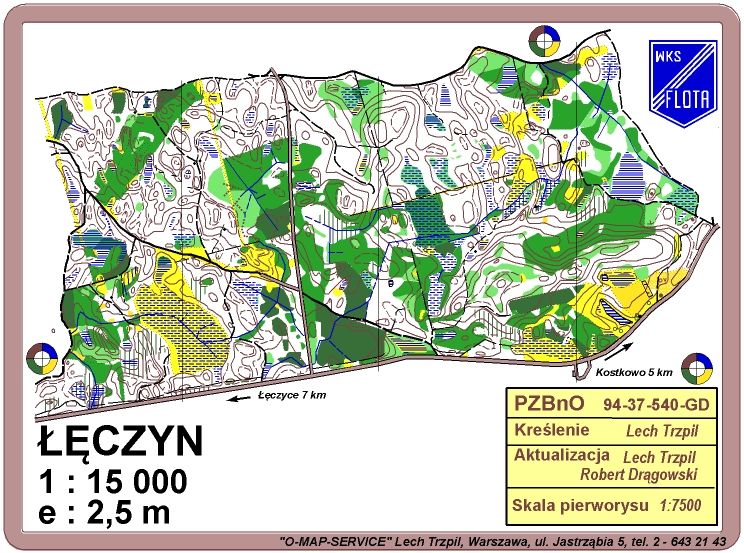The height and width of the screenshot is (553, 744).
Task: Click the ŁĘCZYN map title
Action: pyautogui.click(x=120, y=441)
